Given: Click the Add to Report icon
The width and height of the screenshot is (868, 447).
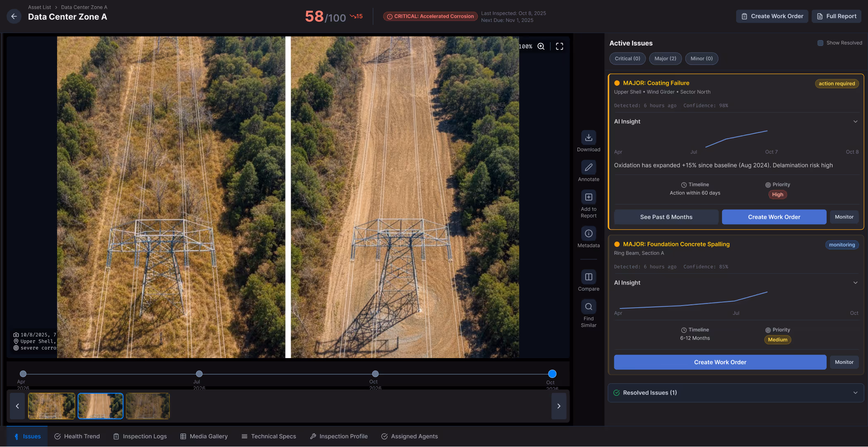Looking at the screenshot, I should click(x=589, y=197).
